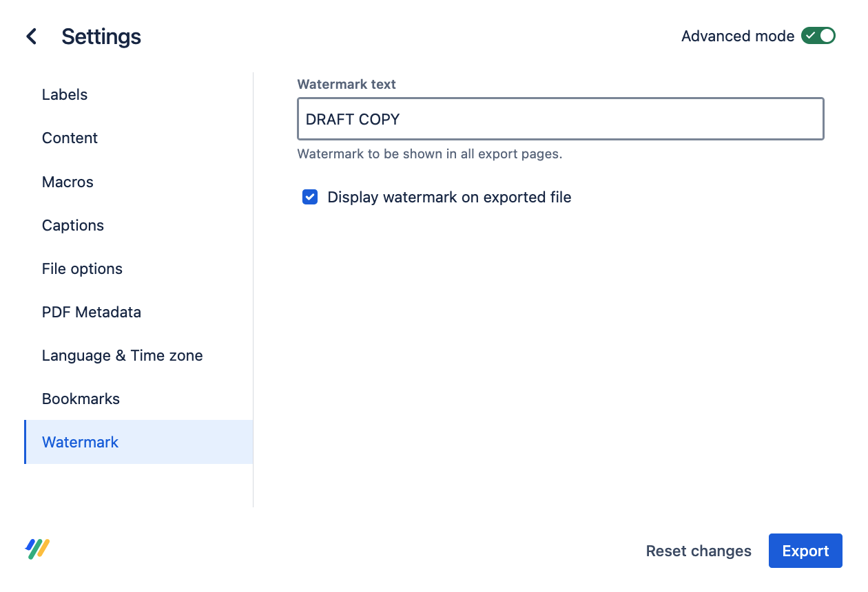This screenshot has height=592, width=868.
Task: Click the Display watermark checkbox label
Action: pos(449,198)
